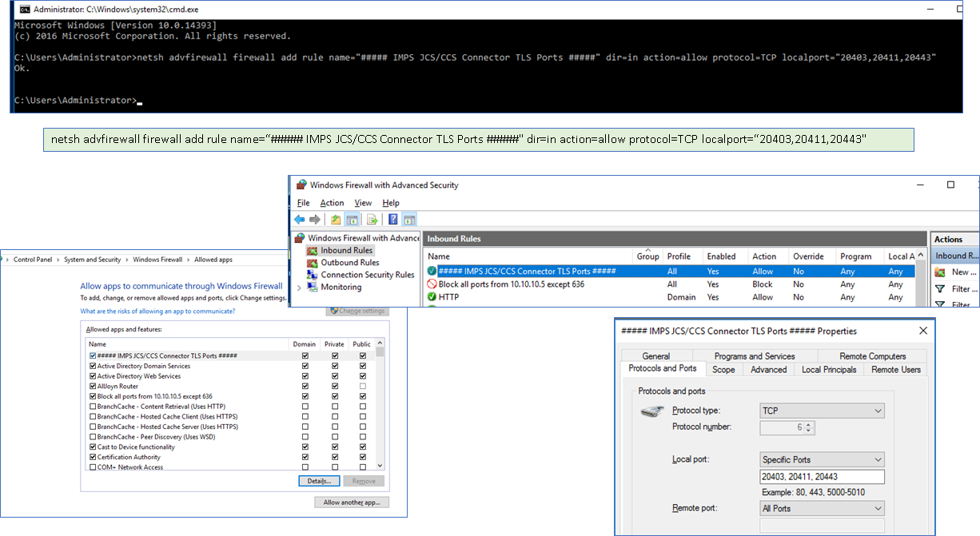Sort rules by the Name column header

coord(528,256)
